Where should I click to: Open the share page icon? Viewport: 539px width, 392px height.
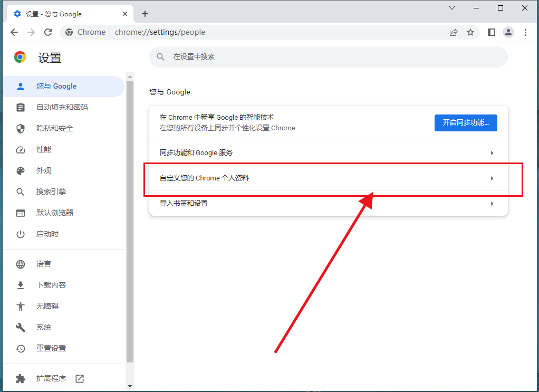pyautogui.click(x=454, y=32)
